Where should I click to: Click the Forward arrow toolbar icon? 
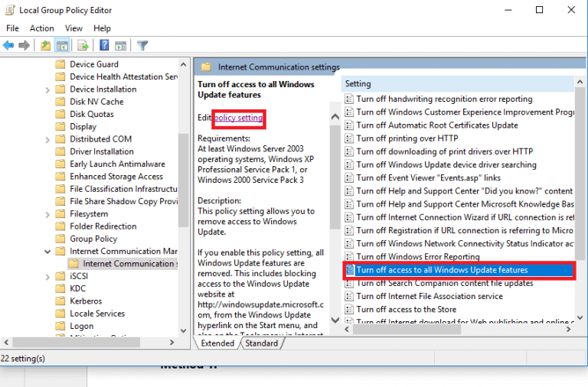tap(24, 46)
